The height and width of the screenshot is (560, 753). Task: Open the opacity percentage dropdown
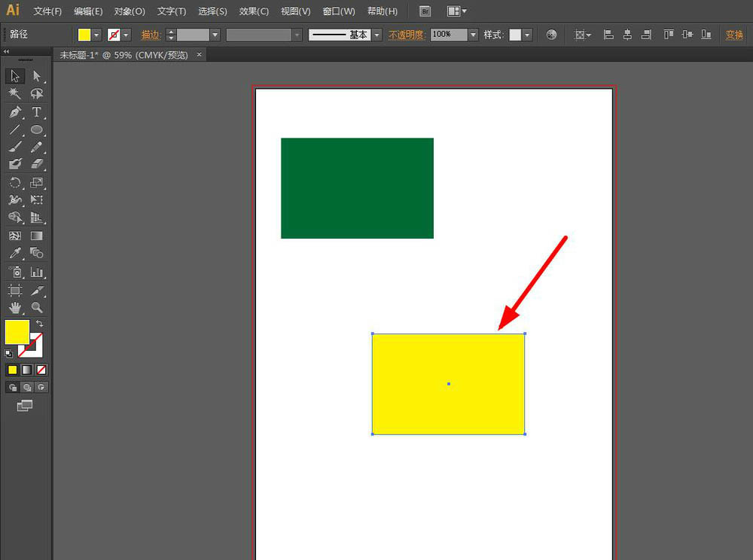coord(473,35)
